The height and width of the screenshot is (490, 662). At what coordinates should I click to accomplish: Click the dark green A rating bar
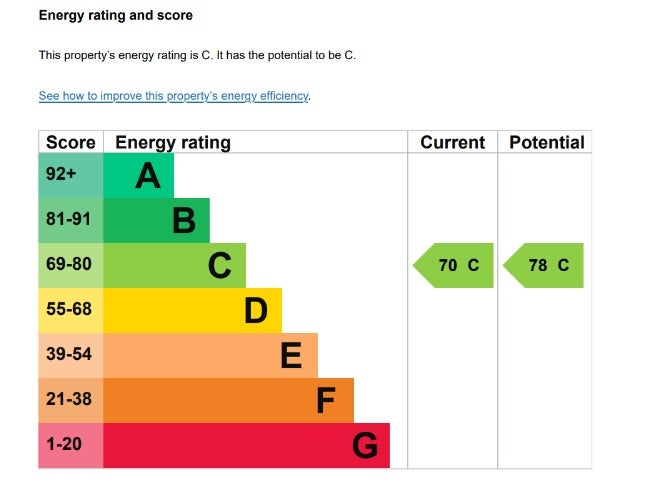[139, 176]
